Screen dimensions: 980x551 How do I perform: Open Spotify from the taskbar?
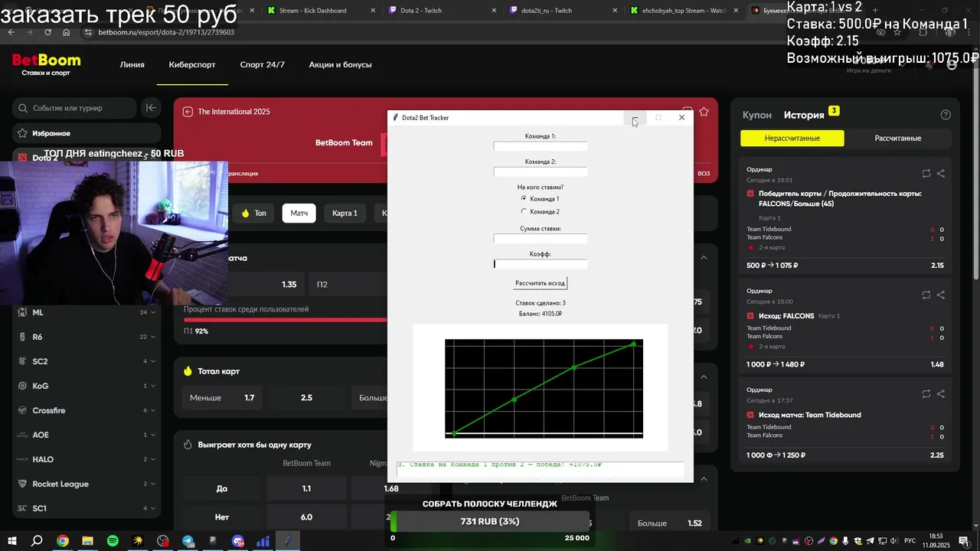[113, 541]
